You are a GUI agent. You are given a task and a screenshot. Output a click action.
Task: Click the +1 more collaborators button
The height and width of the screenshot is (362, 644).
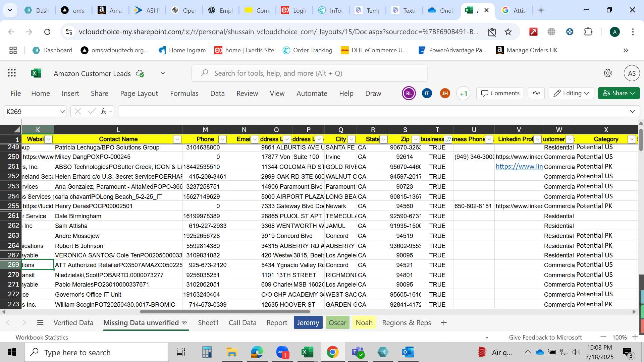click(463, 94)
